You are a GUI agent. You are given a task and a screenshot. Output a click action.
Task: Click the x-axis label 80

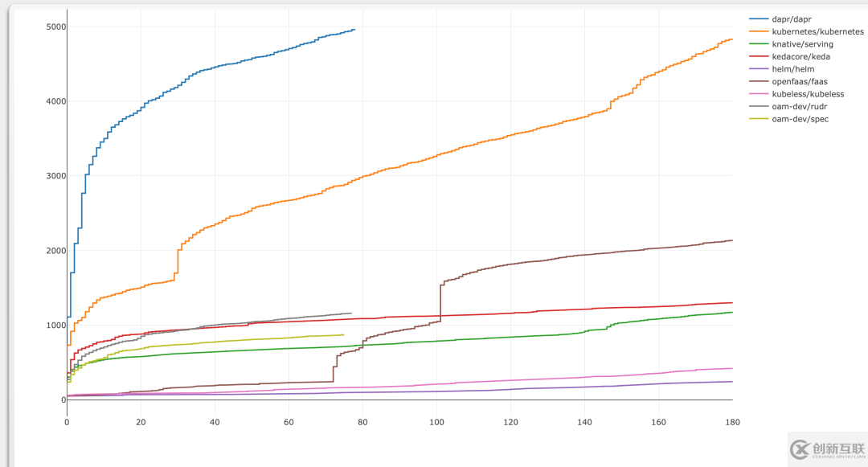(362, 422)
